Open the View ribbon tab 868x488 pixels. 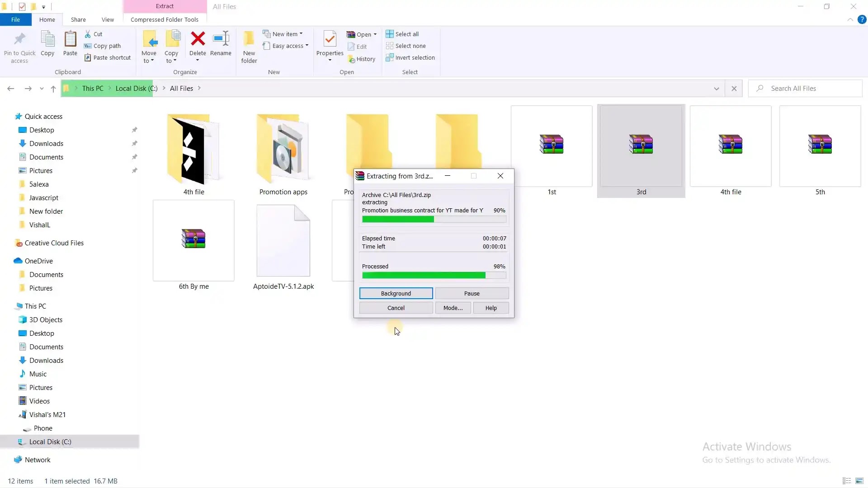[x=108, y=19]
